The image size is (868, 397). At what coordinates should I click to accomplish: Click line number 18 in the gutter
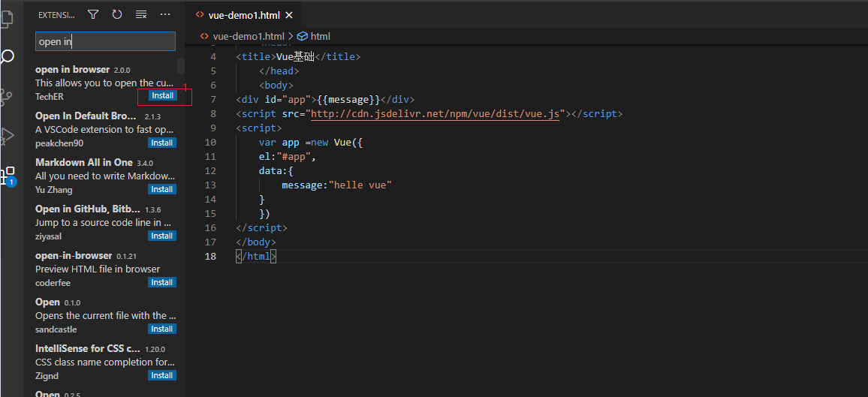click(210, 257)
